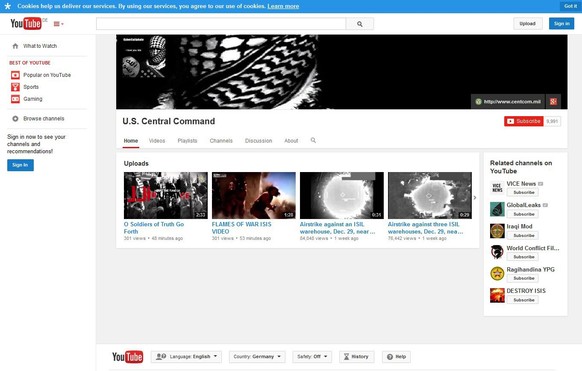Switch to the Videos tab
582x371 pixels.
[157, 141]
